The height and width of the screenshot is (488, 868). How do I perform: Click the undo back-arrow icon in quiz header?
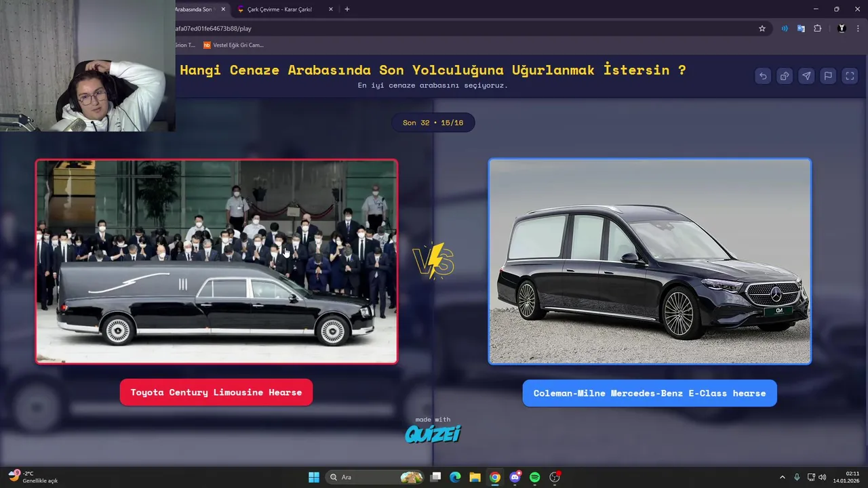[763, 76]
